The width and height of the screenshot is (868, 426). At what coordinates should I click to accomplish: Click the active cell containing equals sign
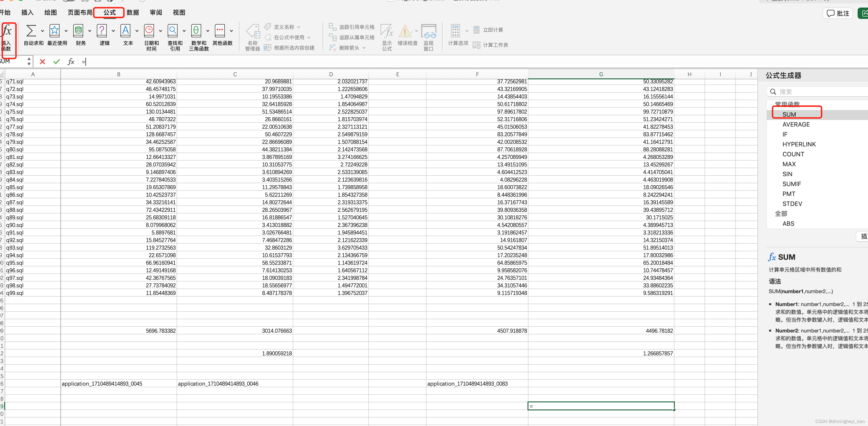[601, 406]
